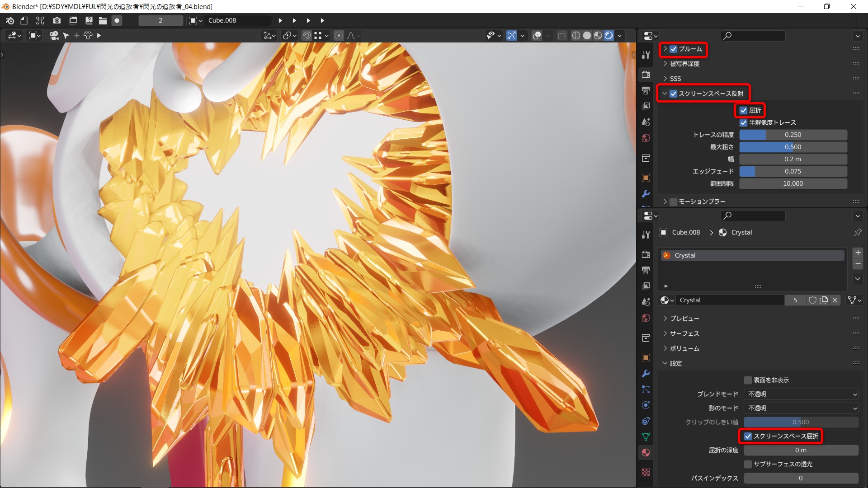Expand the 被写界深度 panel
Screen dimensions: 868x488
point(684,64)
